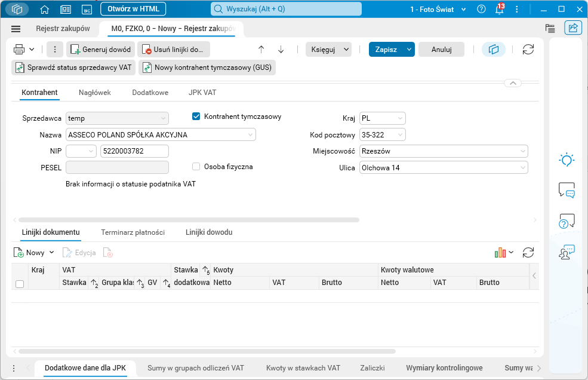The height and width of the screenshot is (380, 588).
Task: Click Generuj dowód button
Action: click(100, 49)
